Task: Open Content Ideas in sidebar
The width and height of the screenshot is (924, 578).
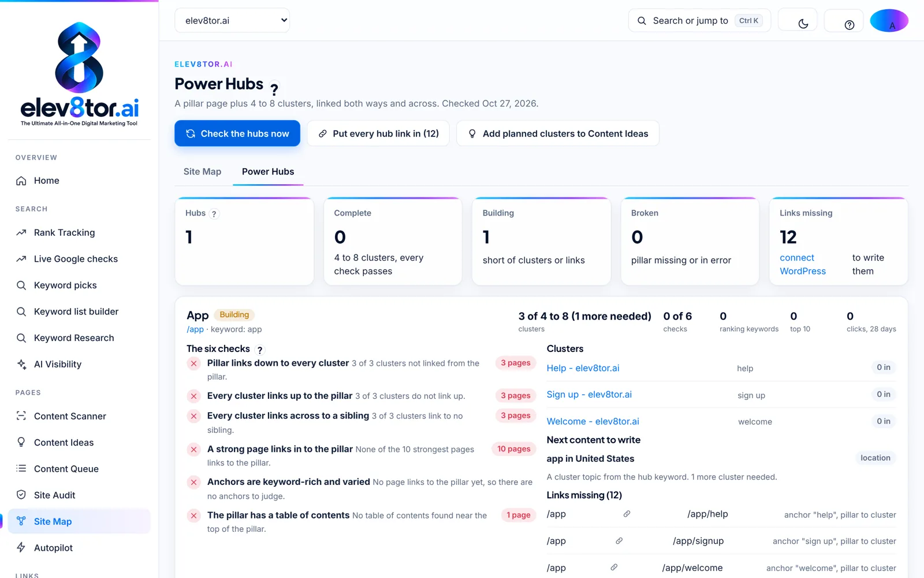Action: 79,443
